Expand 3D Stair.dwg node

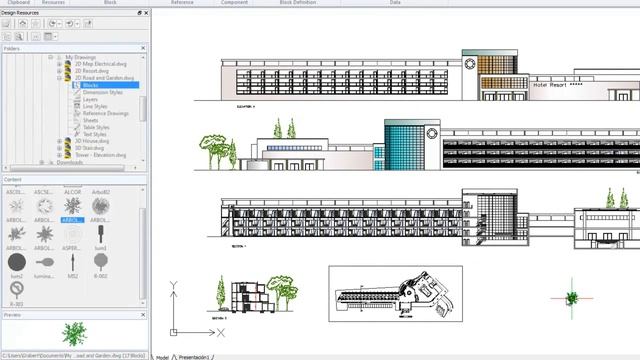point(59,148)
